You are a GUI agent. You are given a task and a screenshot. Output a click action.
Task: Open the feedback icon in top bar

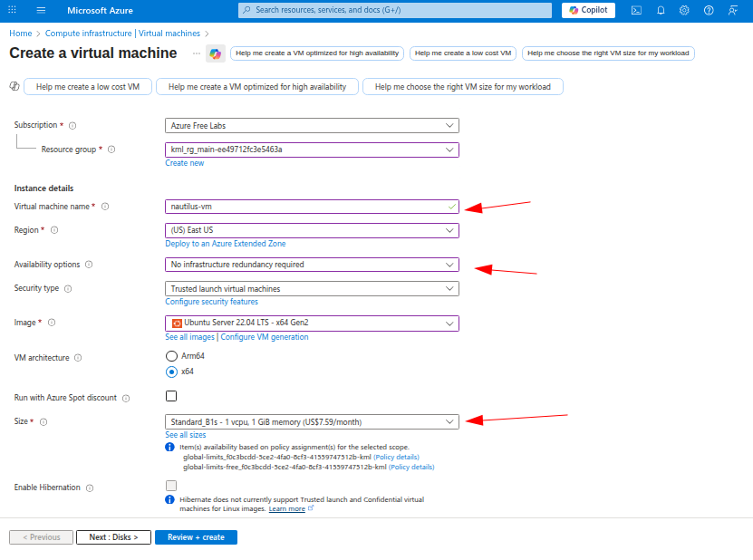733,10
